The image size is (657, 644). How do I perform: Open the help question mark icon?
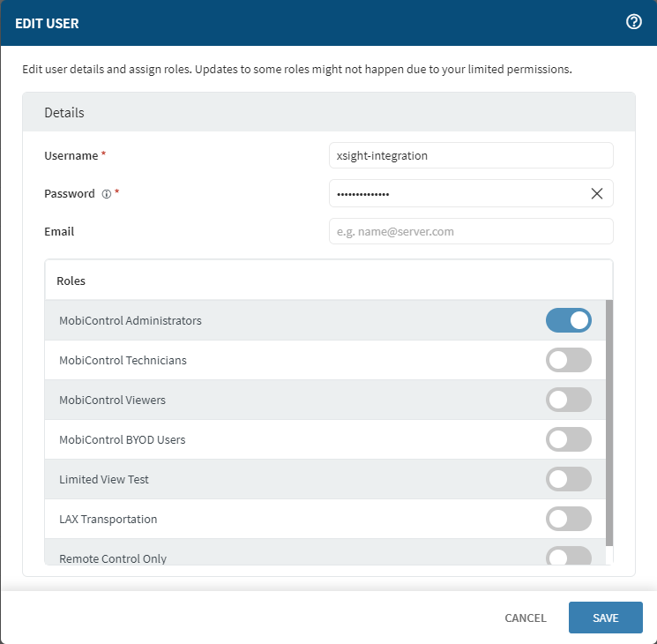pyautogui.click(x=633, y=23)
